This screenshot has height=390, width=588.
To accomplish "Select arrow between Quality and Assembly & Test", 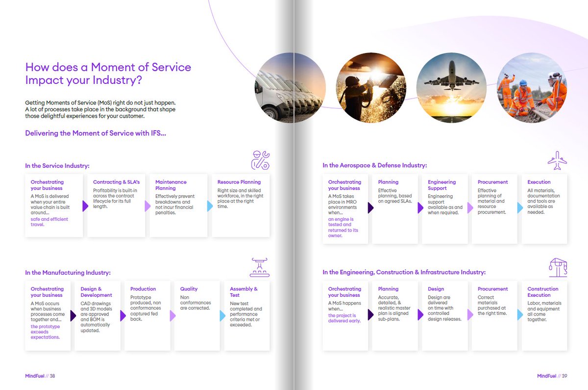I will (x=222, y=315).
